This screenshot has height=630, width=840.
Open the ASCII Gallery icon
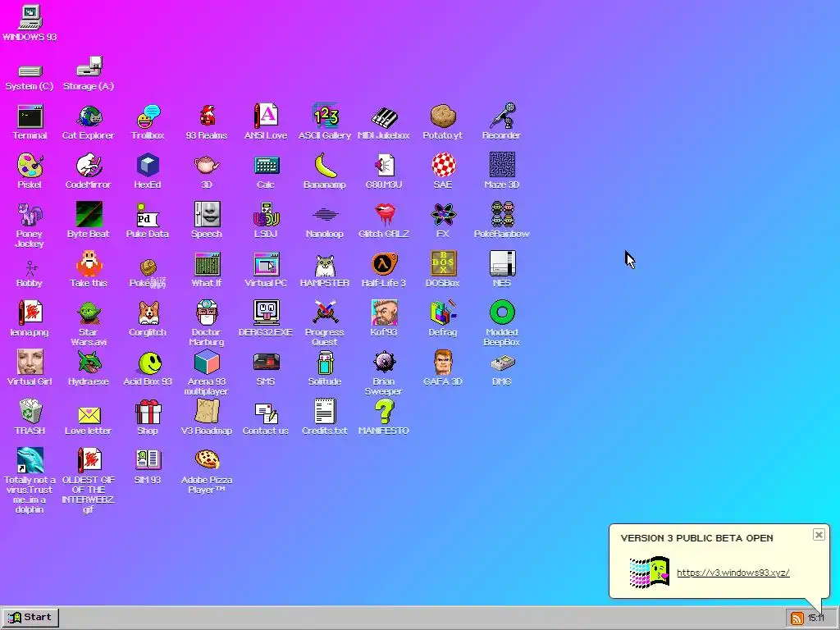click(325, 116)
